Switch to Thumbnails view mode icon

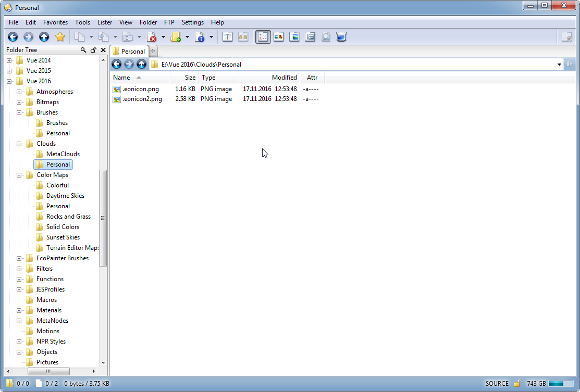(278, 37)
